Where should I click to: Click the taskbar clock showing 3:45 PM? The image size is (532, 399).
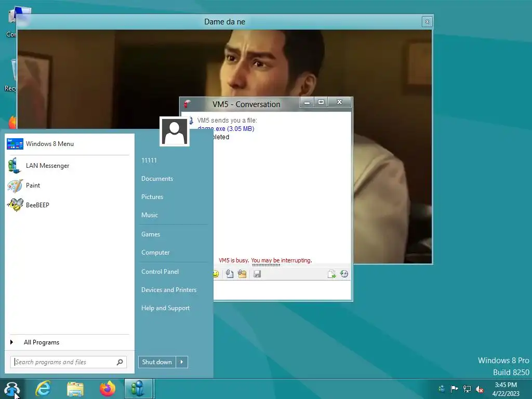(x=506, y=389)
